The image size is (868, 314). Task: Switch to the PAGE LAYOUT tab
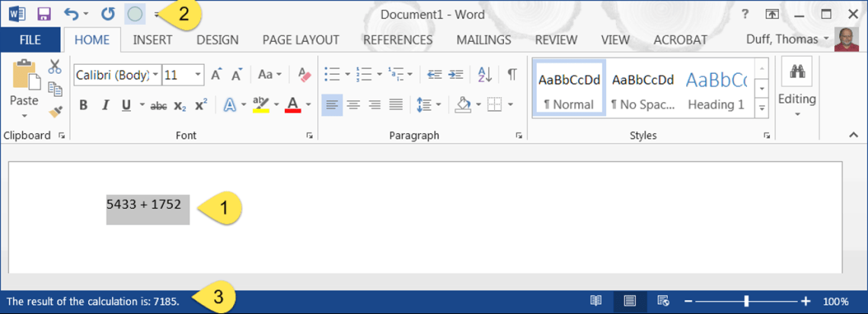tap(301, 40)
